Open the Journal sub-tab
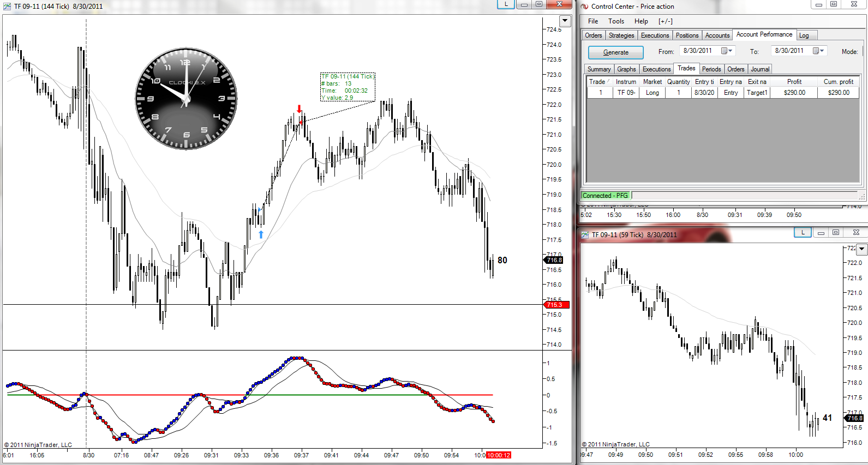This screenshot has height=465, width=868. click(760, 69)
